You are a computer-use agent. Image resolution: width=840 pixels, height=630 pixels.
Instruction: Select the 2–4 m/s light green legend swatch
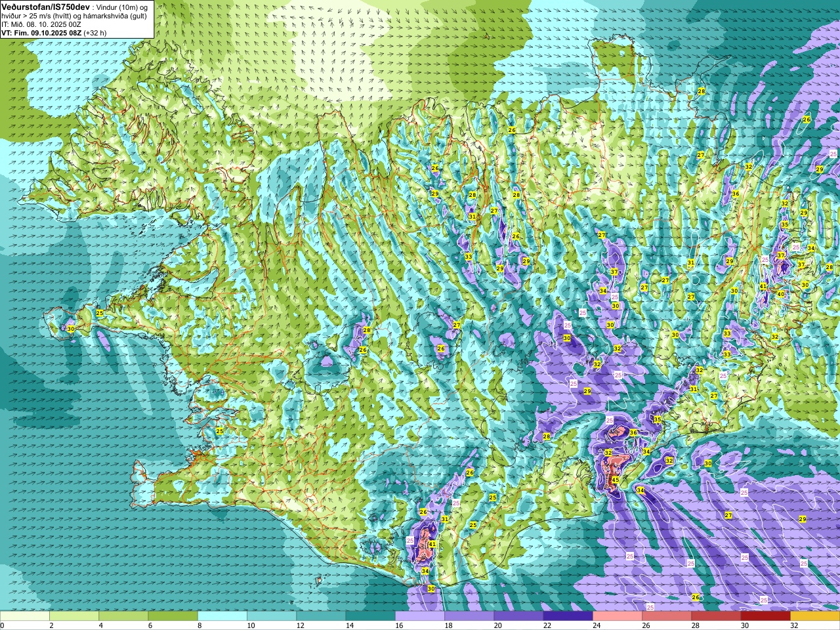(74, 616)
